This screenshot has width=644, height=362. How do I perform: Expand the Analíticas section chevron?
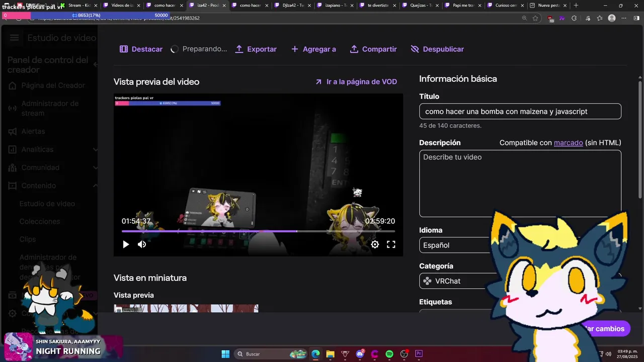click(95, 149)
